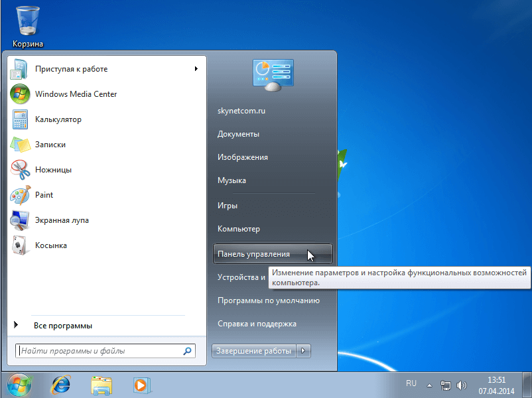The width and height of the screenshot is (532, 398).
Task: Open shutdown options arrow next to Завершение работы
Action: (304, 351)
